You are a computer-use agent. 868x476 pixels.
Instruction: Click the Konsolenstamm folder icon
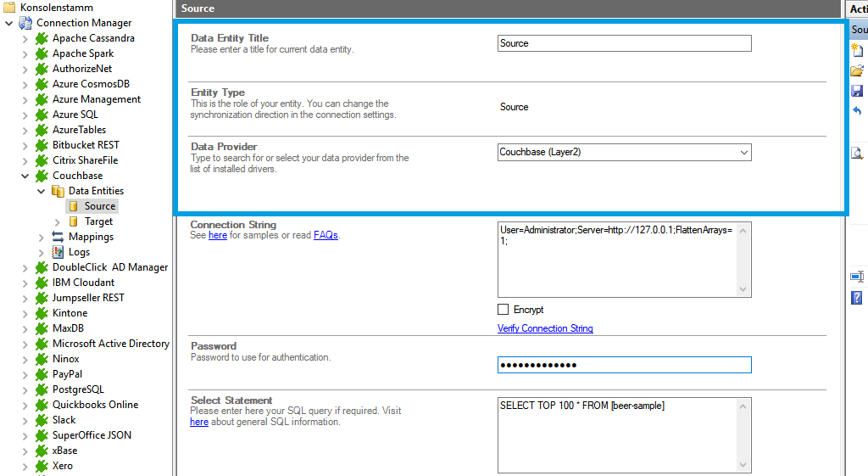click(9, 8)
